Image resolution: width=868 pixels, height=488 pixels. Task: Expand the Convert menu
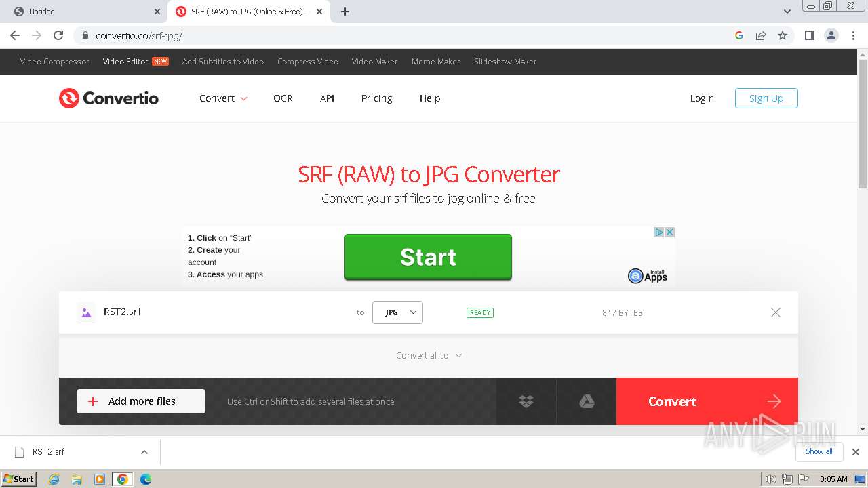tap(223, 98)
